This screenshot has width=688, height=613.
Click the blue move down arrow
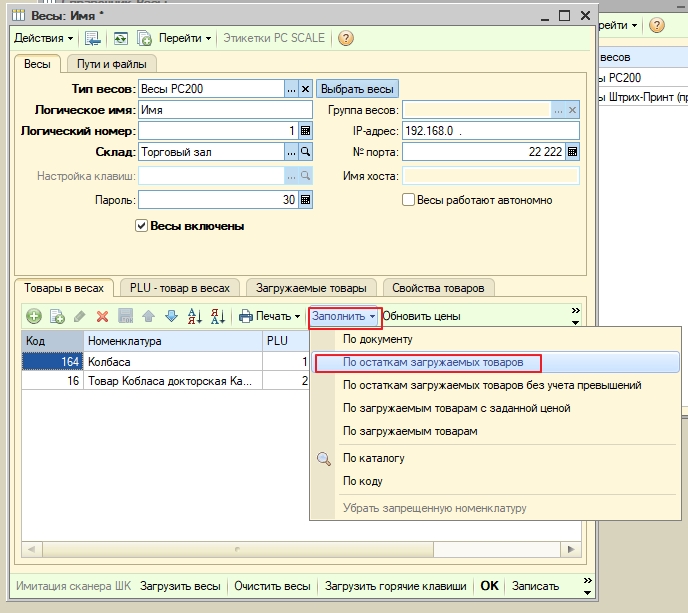pyautogui.click(x=170, y=316)
